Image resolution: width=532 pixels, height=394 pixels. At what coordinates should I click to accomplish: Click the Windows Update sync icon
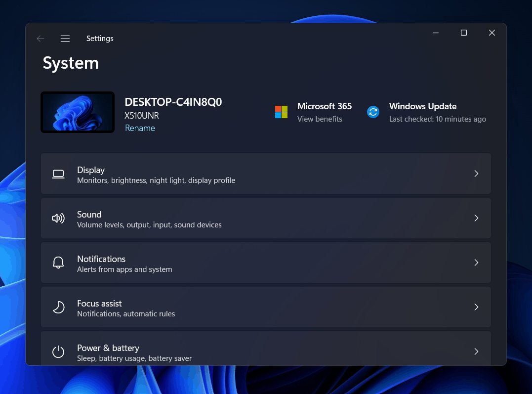pyautogui.click(x=373, y=112)
